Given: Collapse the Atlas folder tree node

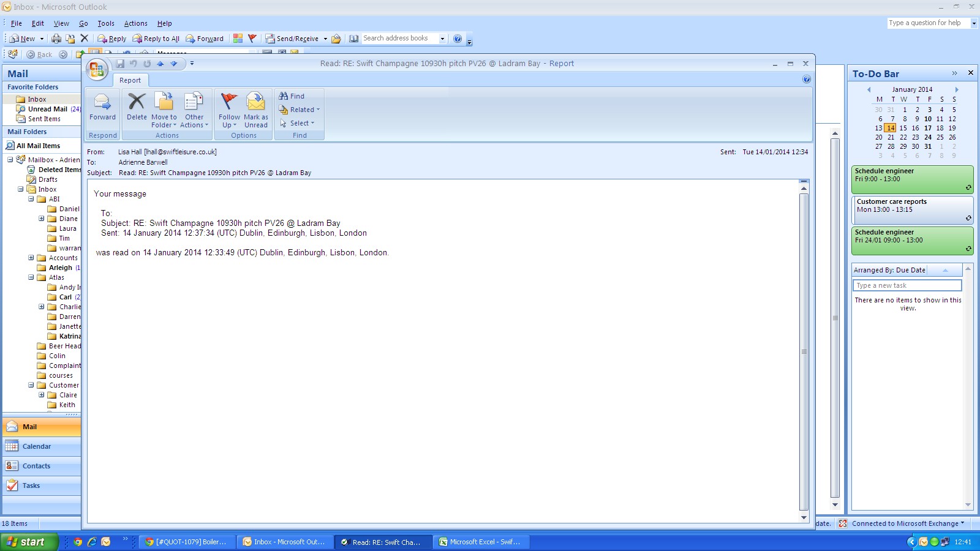Looking at the screenshot, I should point(31,277).
